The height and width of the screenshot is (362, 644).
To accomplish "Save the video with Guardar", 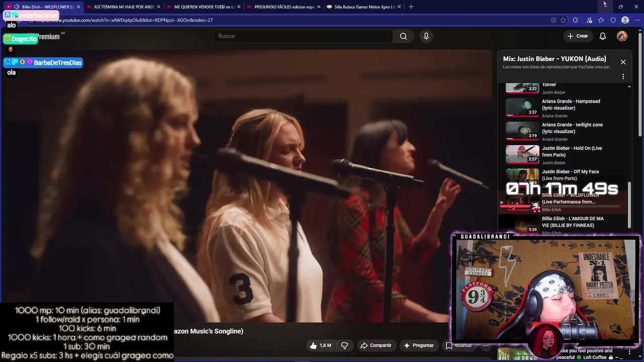I will pyautogui.click(x=459, y=345).
